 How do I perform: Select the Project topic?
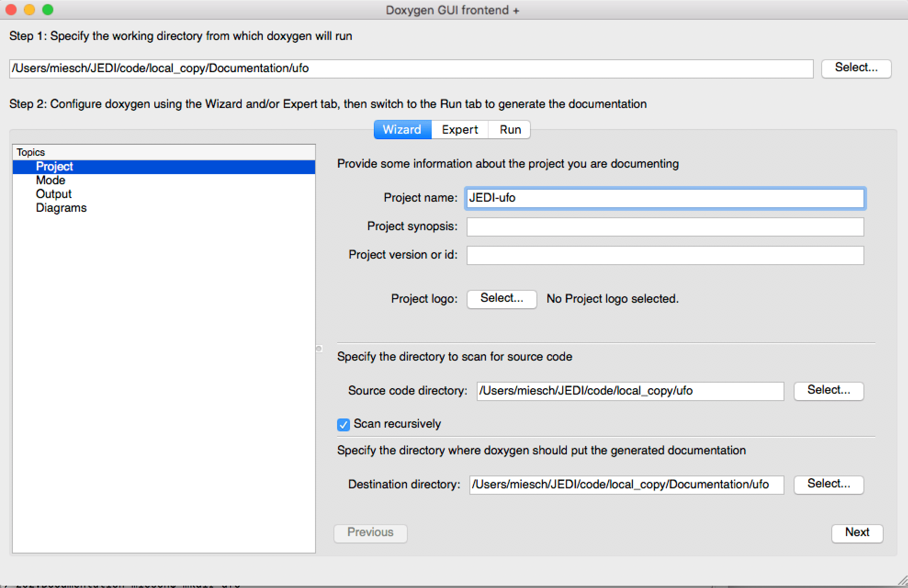coord(54,166)
